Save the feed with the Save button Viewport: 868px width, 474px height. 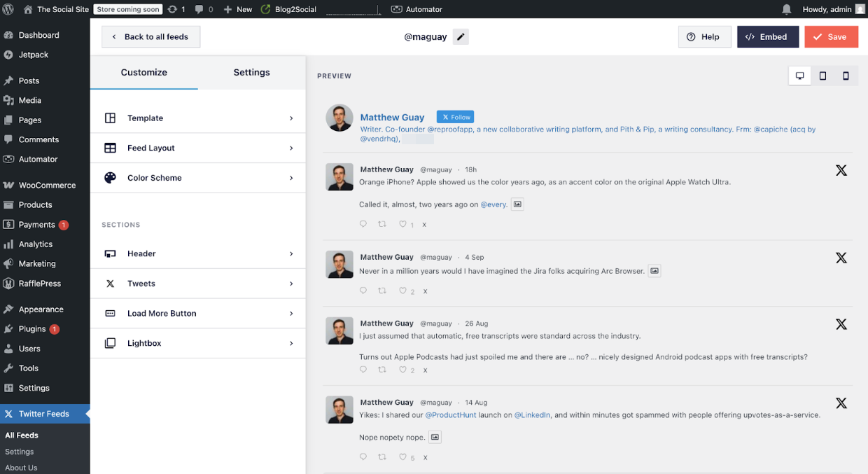[x=831, y=36]
